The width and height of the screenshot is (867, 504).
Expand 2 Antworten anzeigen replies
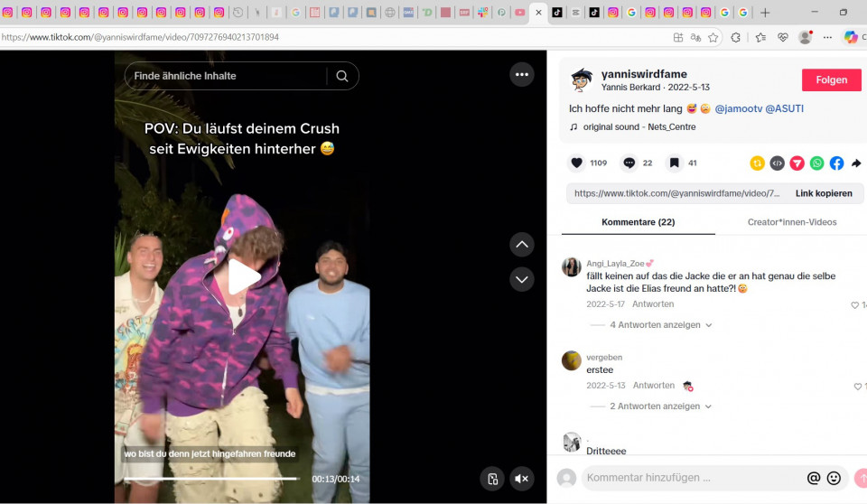[x=650, y=406]
